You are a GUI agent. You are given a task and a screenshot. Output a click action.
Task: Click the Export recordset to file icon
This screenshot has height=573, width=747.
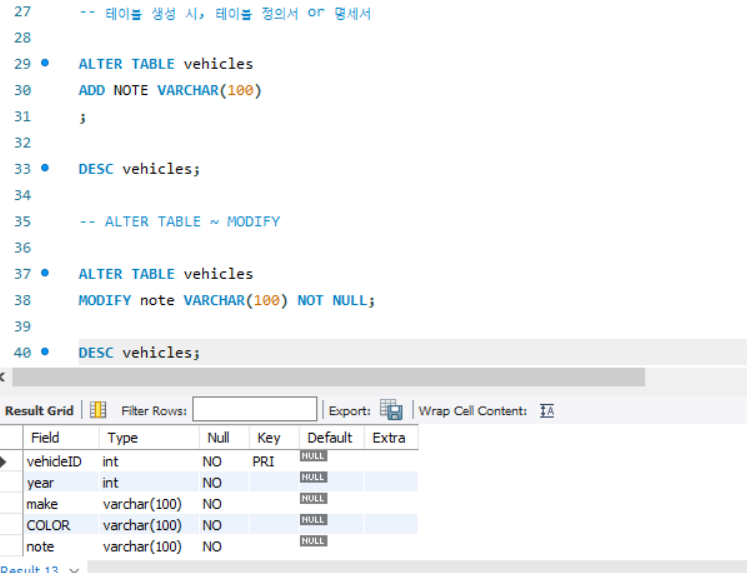(x=391, y=410)
